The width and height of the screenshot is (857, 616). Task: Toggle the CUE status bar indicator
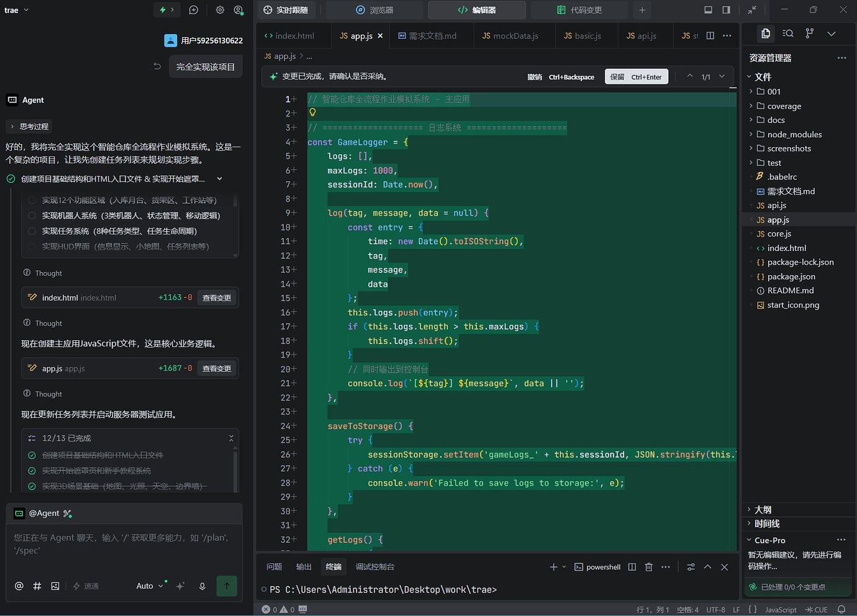click(817, 610)
